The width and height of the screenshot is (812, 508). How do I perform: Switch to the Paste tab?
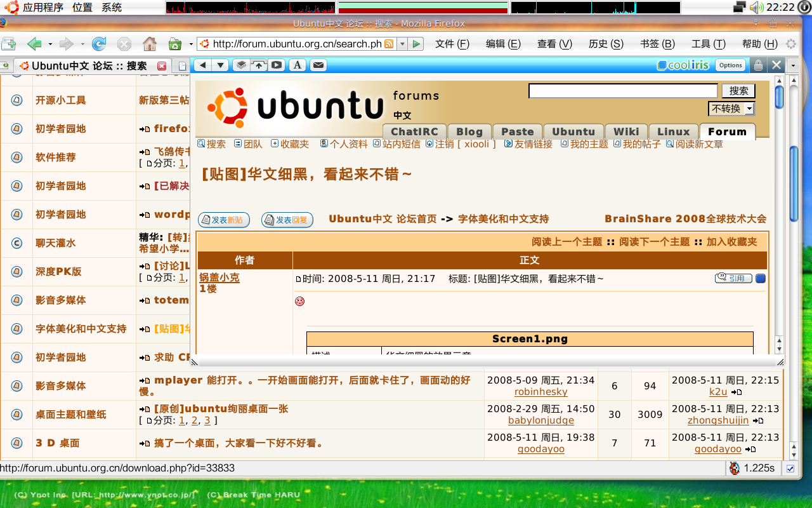(x=518, y=131)
